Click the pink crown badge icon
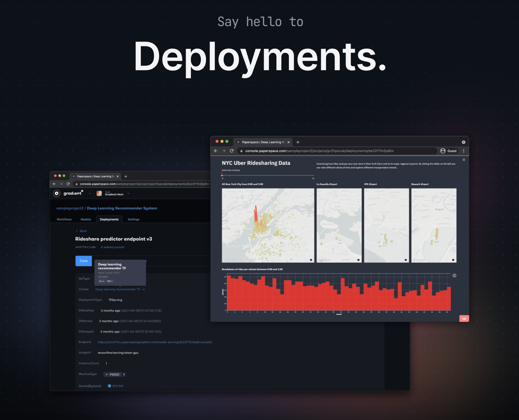This screenshot has height=420, width=519. tap(464, 318)
